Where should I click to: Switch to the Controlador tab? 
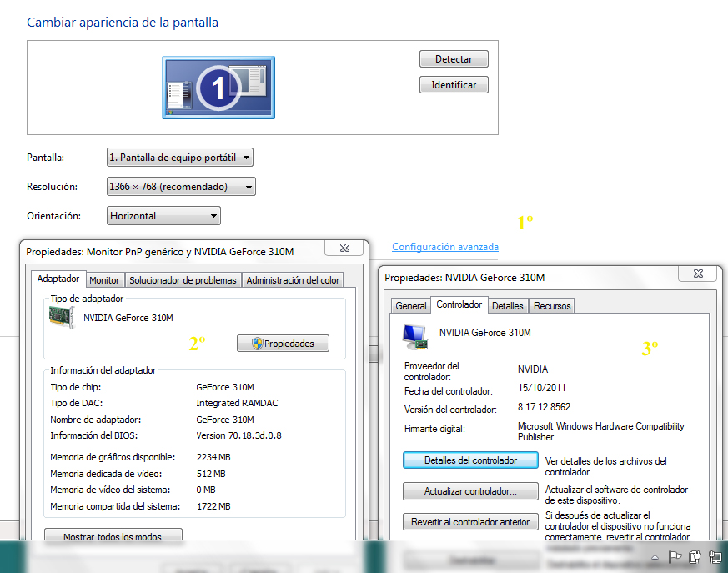[459, 304]
